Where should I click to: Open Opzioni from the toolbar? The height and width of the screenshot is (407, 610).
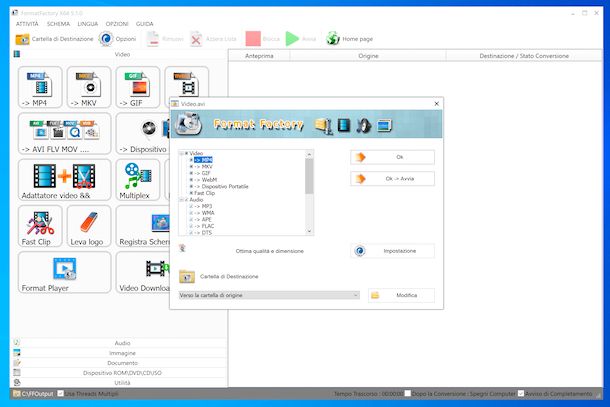[x=117, y=39]
